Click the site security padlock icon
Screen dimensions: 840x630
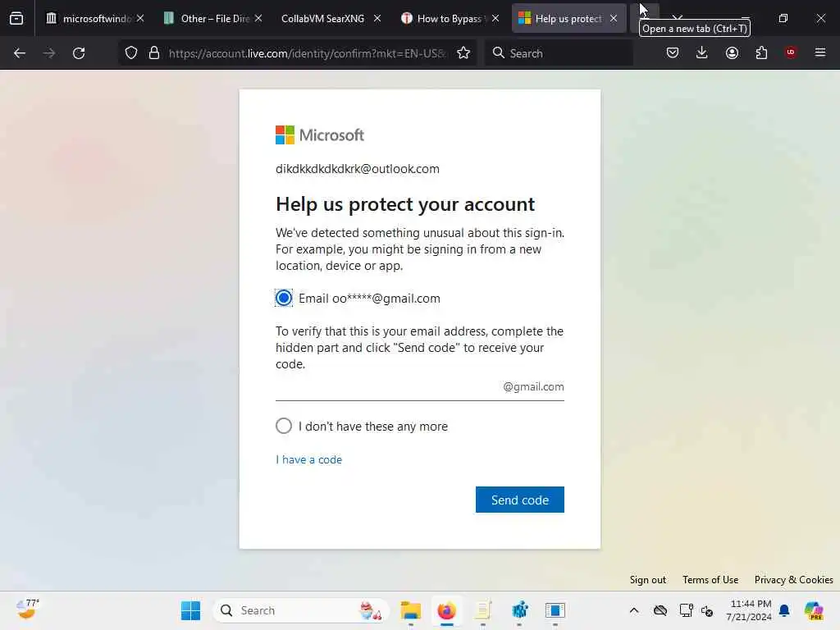coord(154,53)
